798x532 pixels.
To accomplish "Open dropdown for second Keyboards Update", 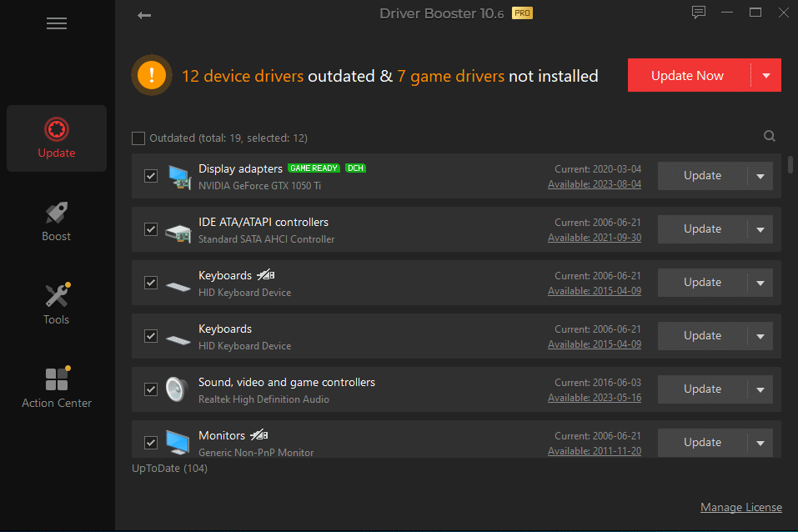I will [x=760, y=336].
